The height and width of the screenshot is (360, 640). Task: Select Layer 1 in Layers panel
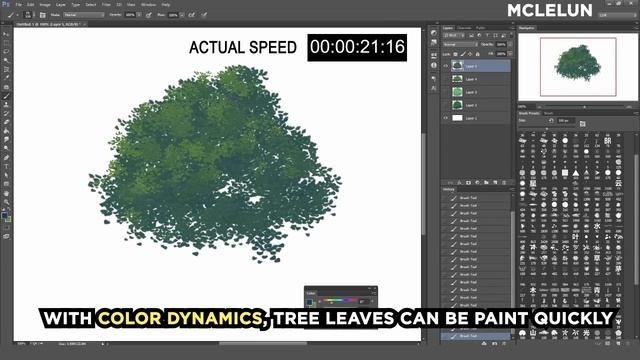click(476, 118)
